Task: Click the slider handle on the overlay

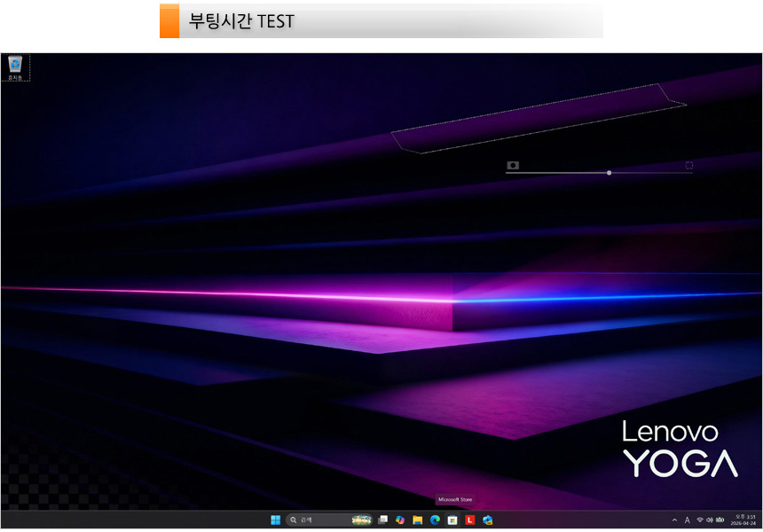Action: tap(609, 173)
